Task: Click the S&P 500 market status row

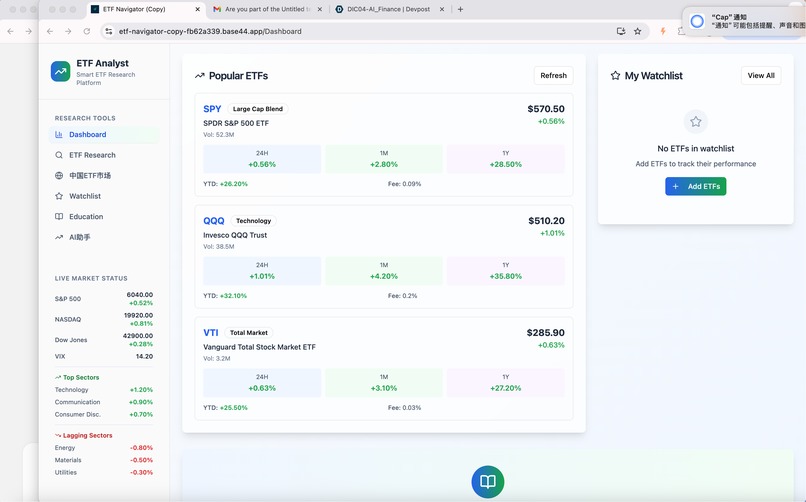Action: 104,299
